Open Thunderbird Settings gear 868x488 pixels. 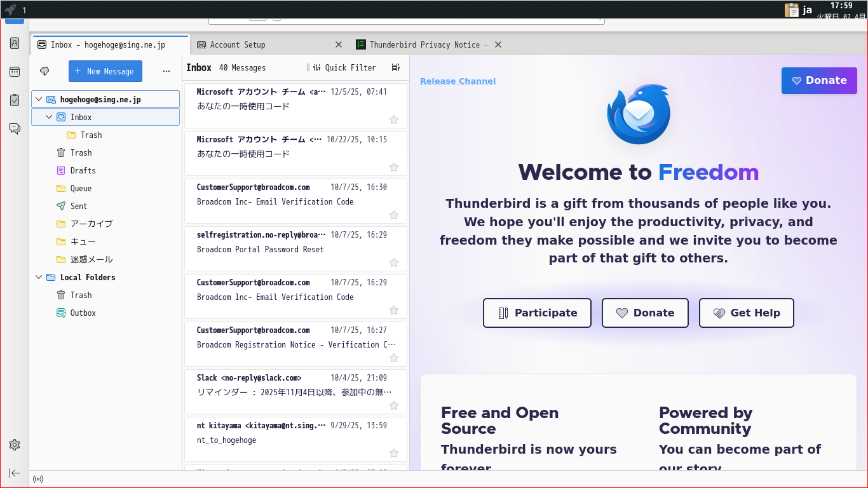pos(15,445)
